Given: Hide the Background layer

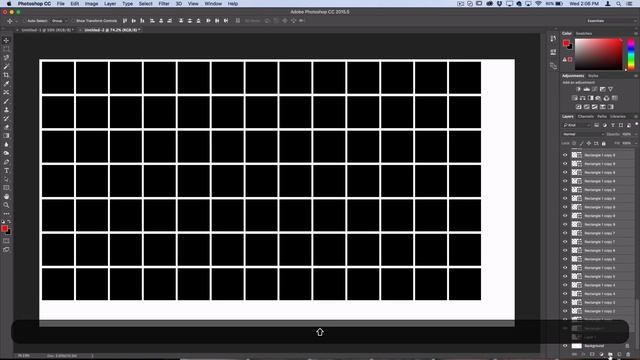Looking at the screenshot, I should click(565, 346).
